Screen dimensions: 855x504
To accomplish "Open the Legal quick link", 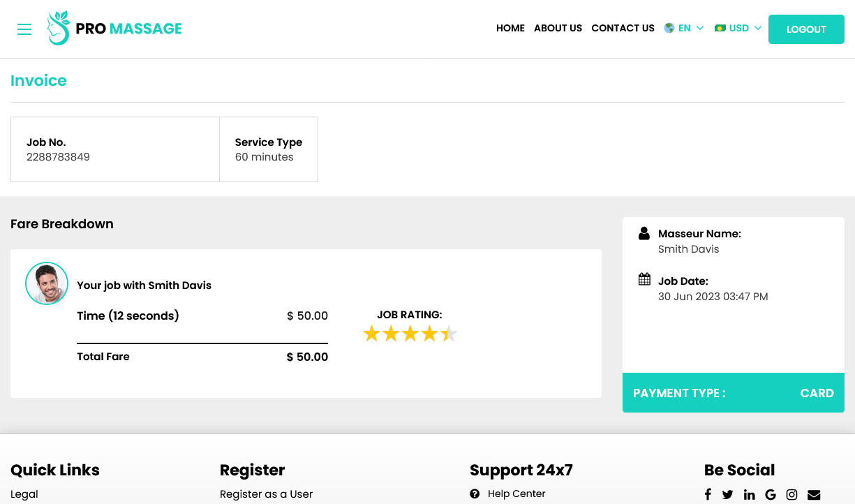I will tap(24, 494).
